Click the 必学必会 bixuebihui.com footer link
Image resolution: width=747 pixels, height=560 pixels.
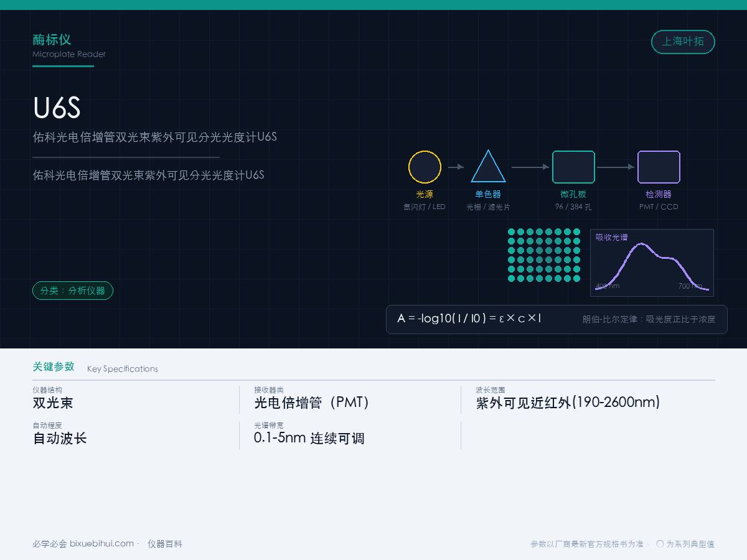tap(83, 544)
